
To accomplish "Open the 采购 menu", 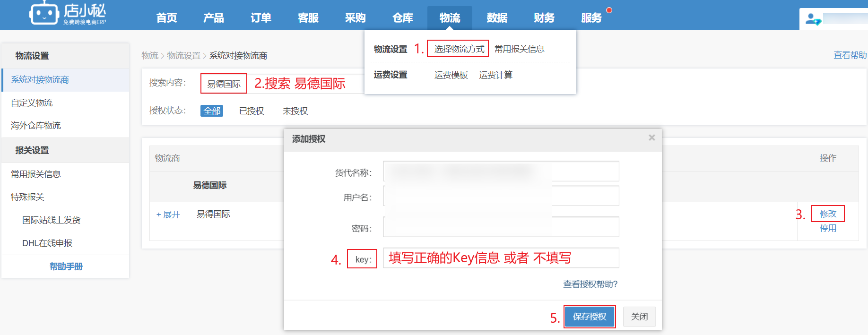I will [356, 18].
